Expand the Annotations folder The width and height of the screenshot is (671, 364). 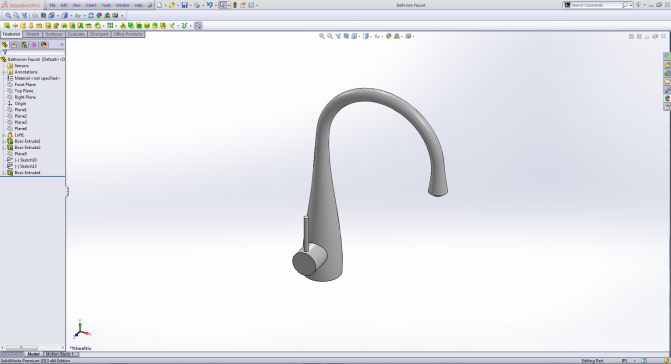click(x=4, y=72)
